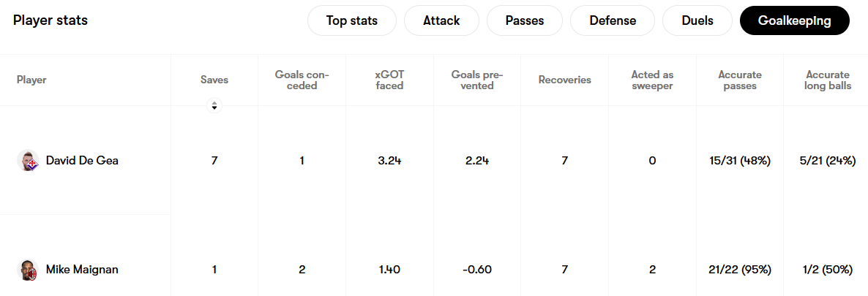The width and height of the screenshot is (868, 296).
Task: Open Mike Maignan's player link
Action: (x=82, y=270)
